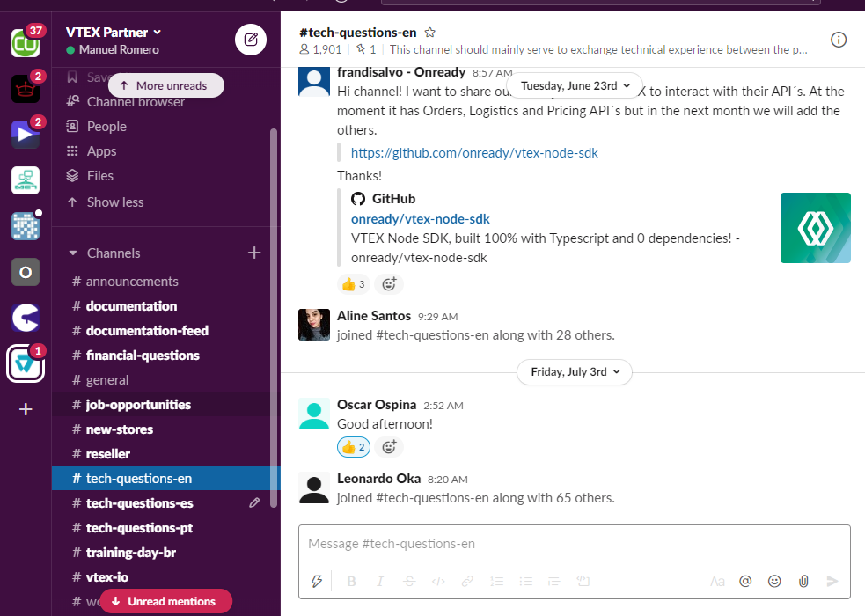Open VTEX Partner workspace menu
The image size is (865, 616).
pyautogui.click(x=114, y=33)
